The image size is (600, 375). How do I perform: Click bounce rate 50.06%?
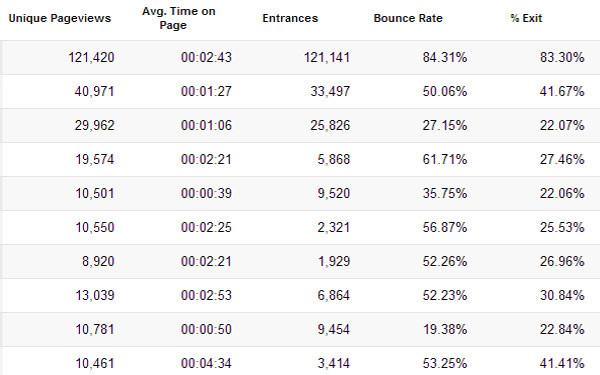point(445,91)
